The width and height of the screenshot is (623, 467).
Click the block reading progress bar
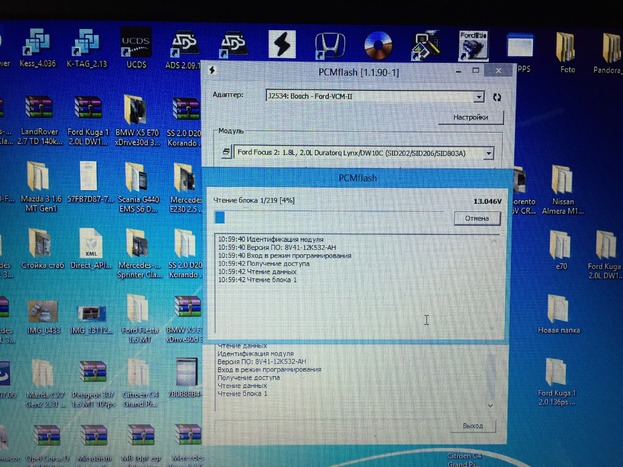point(332,217)
